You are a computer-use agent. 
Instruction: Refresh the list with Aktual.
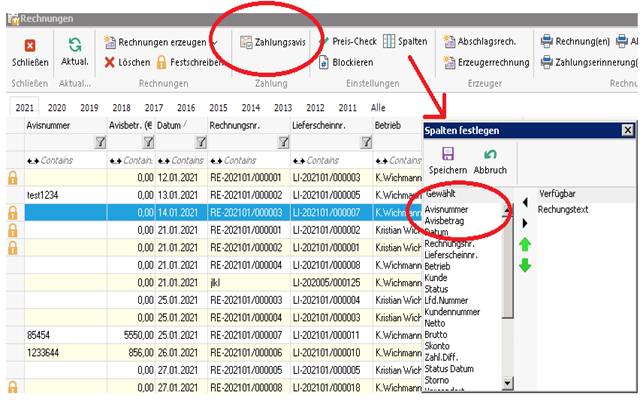[75, 45]
